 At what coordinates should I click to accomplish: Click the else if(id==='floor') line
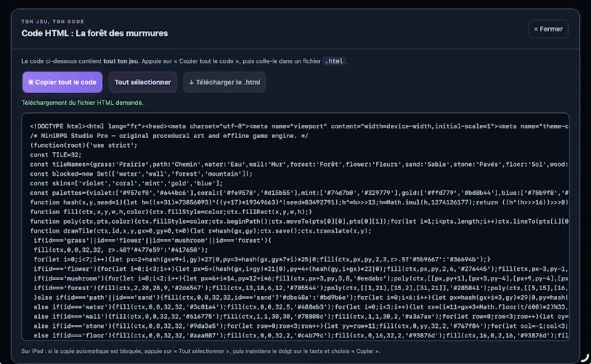click(x=301, y=335)
